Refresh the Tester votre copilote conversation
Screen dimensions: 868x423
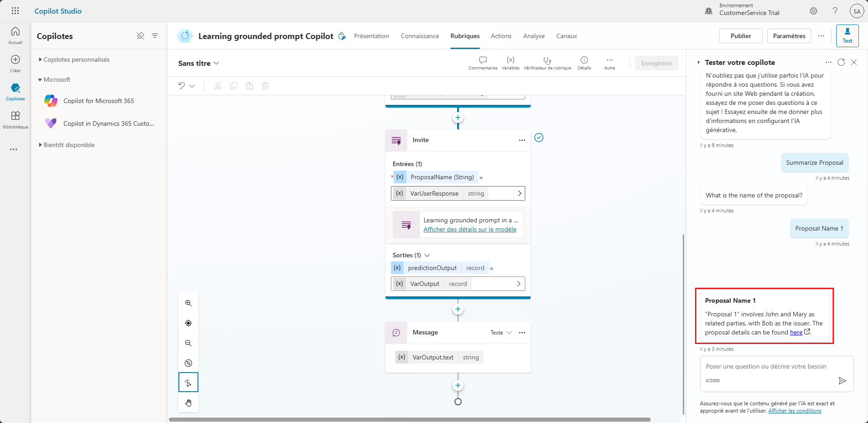click(x=841, y=62)
